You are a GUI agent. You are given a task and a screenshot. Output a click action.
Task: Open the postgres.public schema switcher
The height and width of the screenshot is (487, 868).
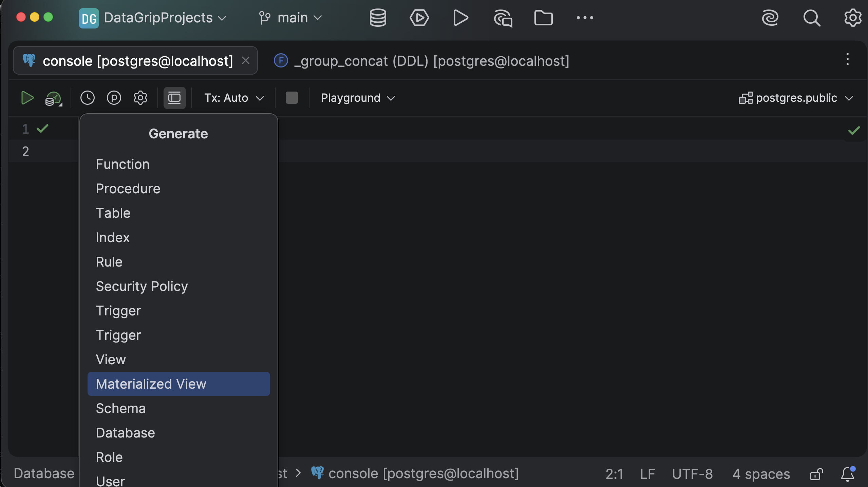coord(796,98)
